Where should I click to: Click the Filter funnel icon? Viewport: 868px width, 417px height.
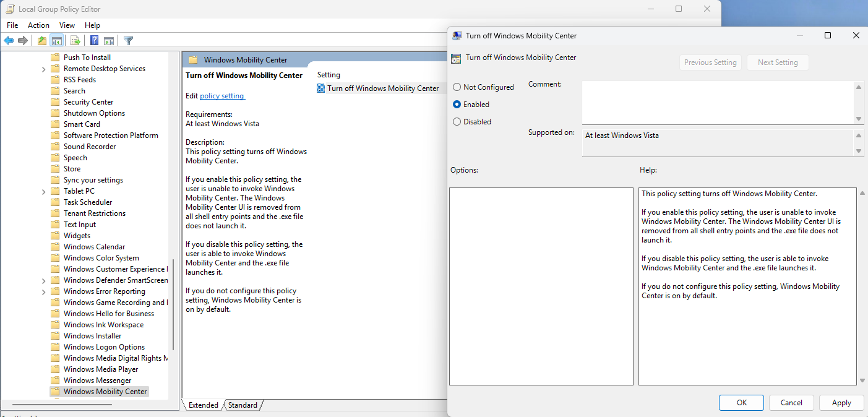point(128,41)
